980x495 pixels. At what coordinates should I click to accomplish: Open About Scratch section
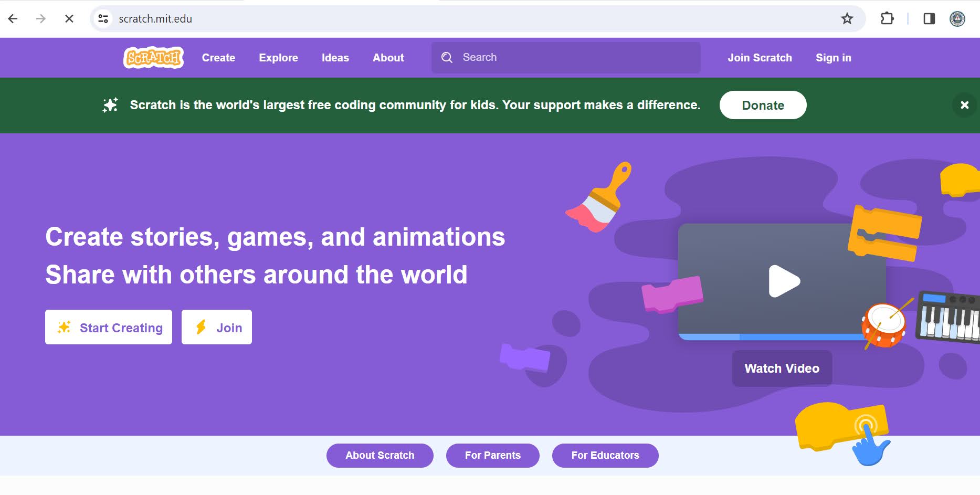[x=380, y=455]
